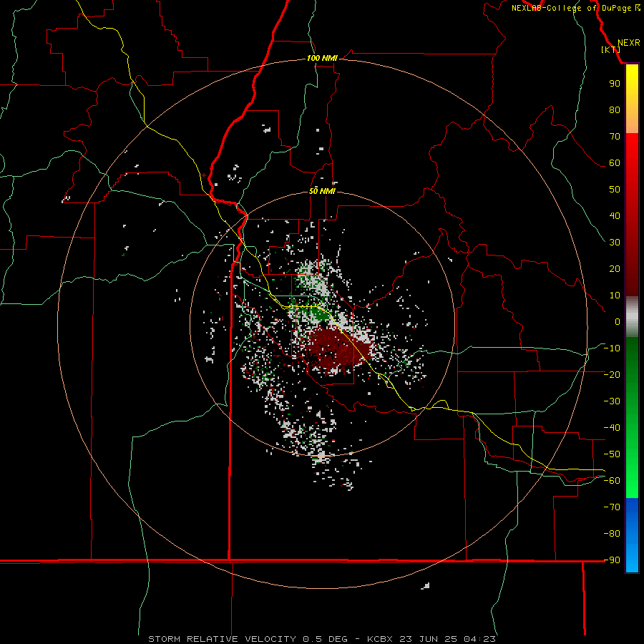Screen dimensions: 644x644
Task: Click the 'KCBX' station identifier in the caption
Action: click(380, 639)
